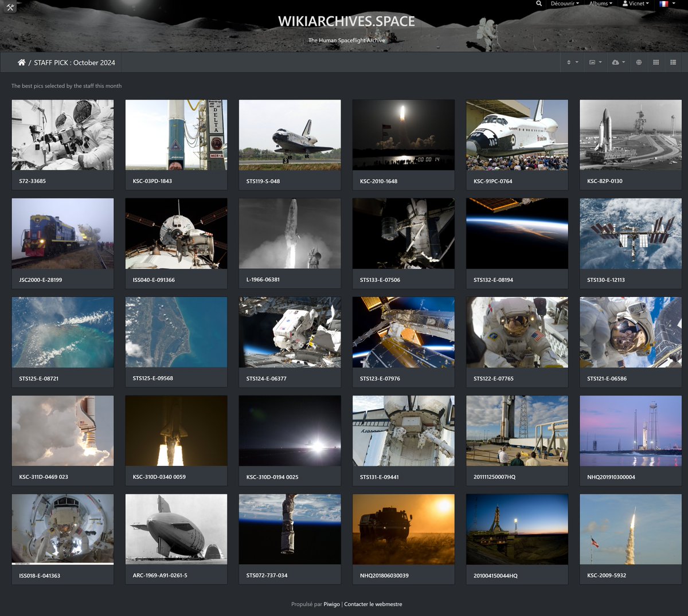
Task: Click the cloud download icon
Action: click(615, 62)
